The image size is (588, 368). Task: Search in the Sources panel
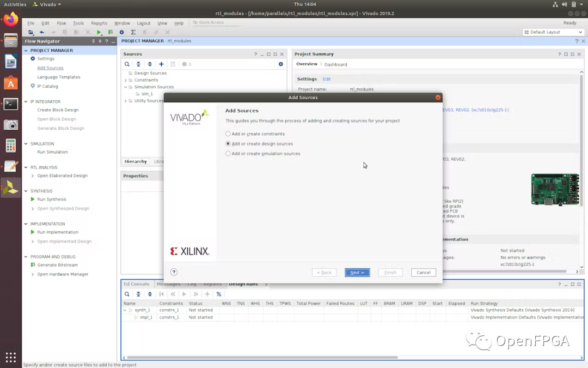pos(127,64)
